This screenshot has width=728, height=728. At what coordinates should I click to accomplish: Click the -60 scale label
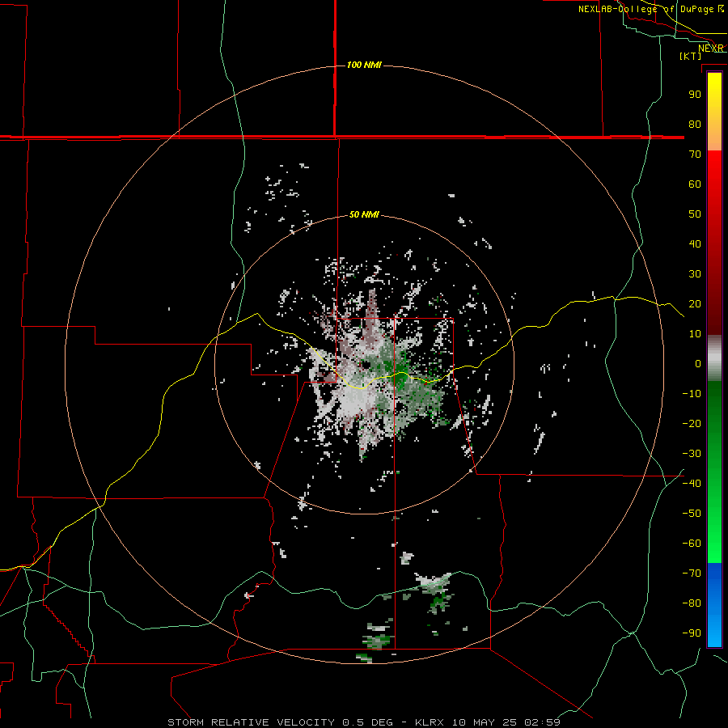tap(692, 544)
